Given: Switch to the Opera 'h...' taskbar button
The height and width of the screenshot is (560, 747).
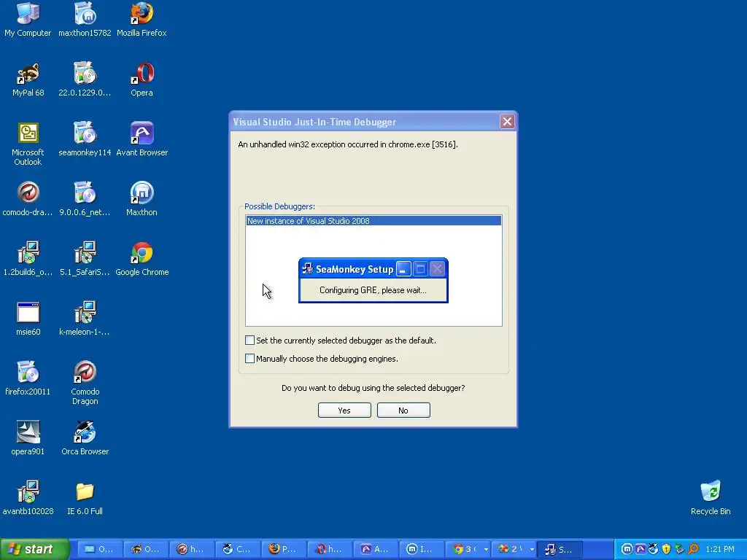Looking at the screenshot, I should click(329, 549).
